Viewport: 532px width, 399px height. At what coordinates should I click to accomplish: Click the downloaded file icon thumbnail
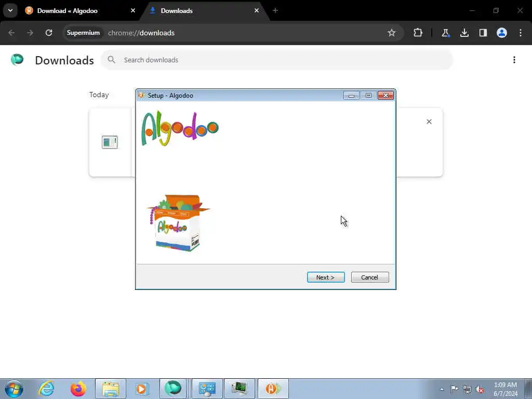pos(110,142)
